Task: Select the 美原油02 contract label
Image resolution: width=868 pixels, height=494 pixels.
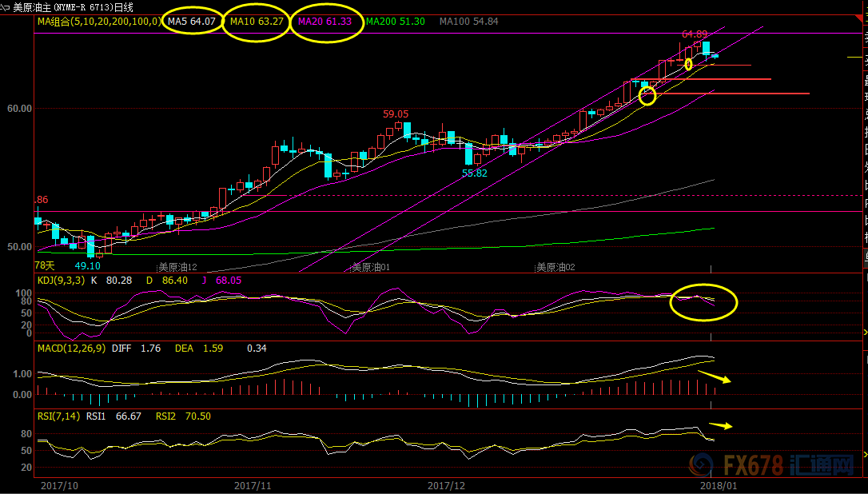Action: [x=555, y=267]
